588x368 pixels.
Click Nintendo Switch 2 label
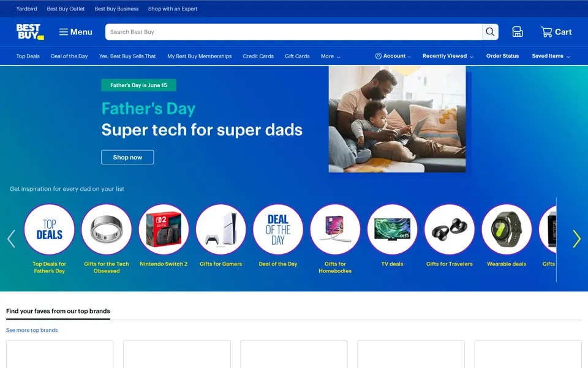164,264
